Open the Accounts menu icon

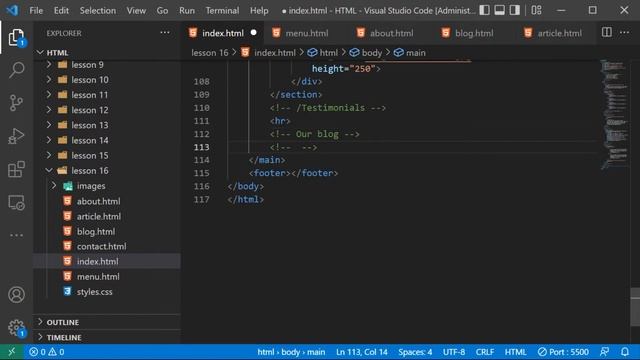click(x=16, y=295)
